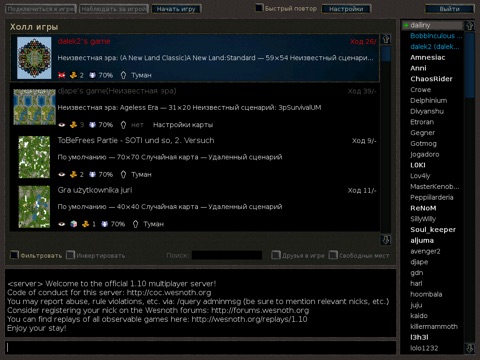
Task: Click the game list scrollbar handle
Action: click(386, 54)
